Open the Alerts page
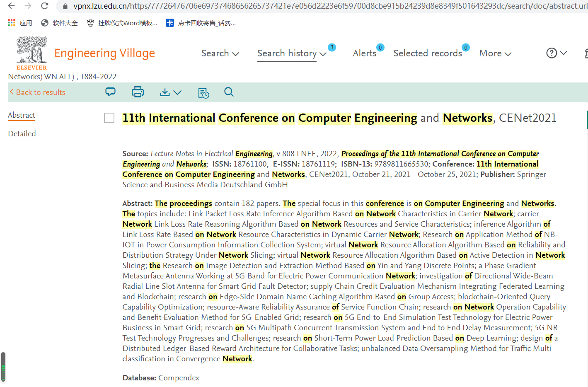Screen dimensions: 588x387 (x=365, y=53)
